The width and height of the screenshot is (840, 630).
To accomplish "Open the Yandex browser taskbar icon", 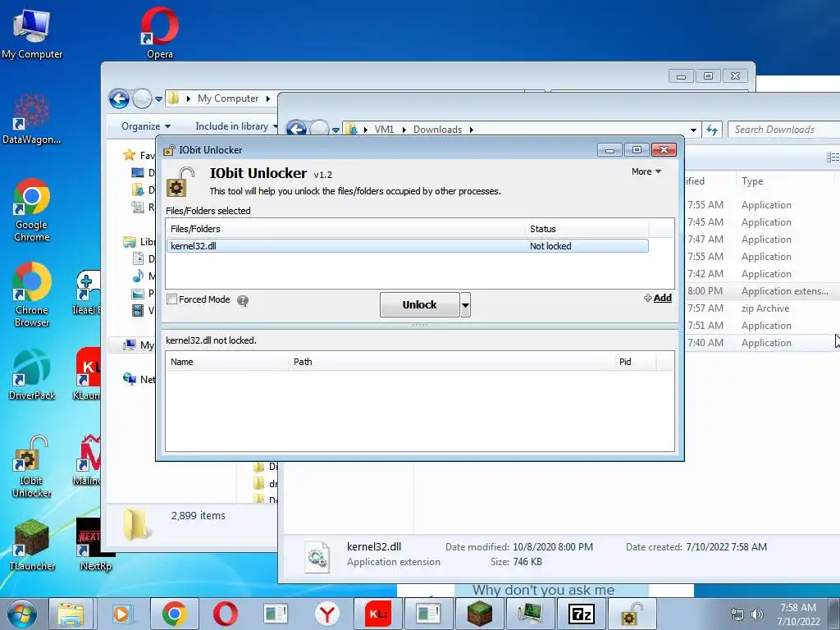I will point(326,614).
